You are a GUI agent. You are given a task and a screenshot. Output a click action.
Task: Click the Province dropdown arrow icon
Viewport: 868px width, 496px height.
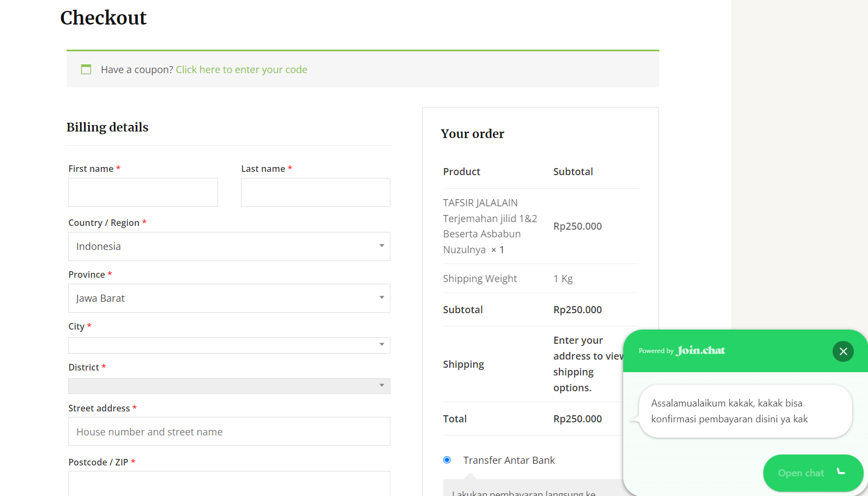pyautogui.click(x=382, y=297)
